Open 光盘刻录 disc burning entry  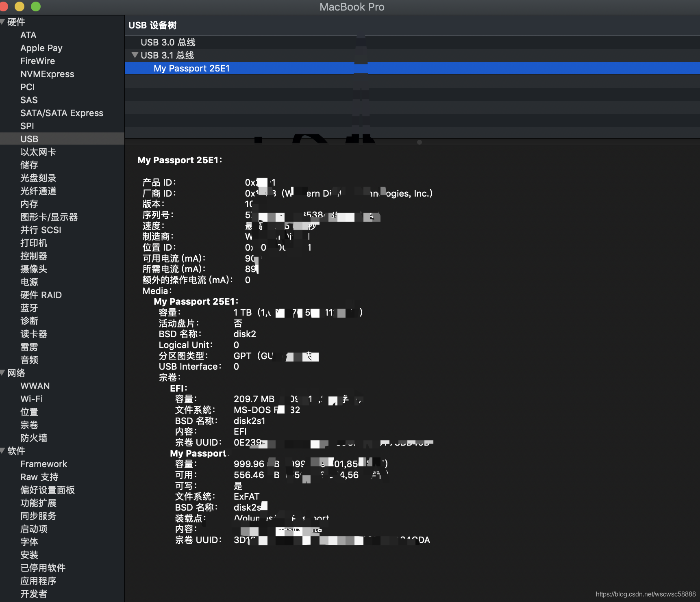click(38, 178)
